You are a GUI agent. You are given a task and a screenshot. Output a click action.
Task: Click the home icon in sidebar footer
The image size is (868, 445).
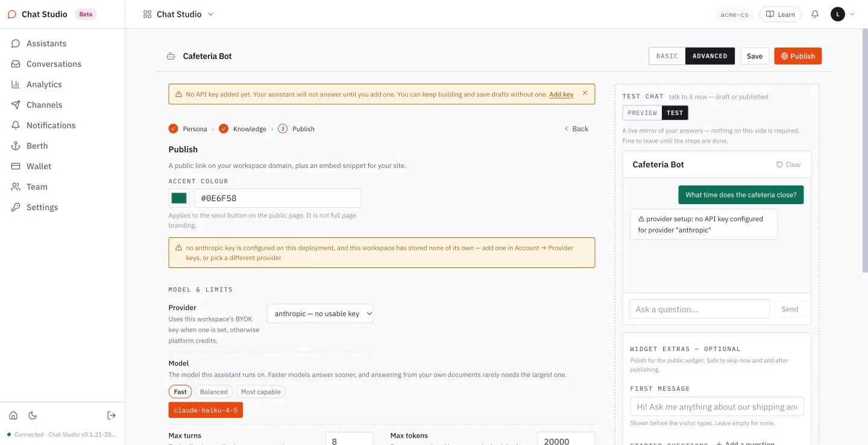(13, 415)
